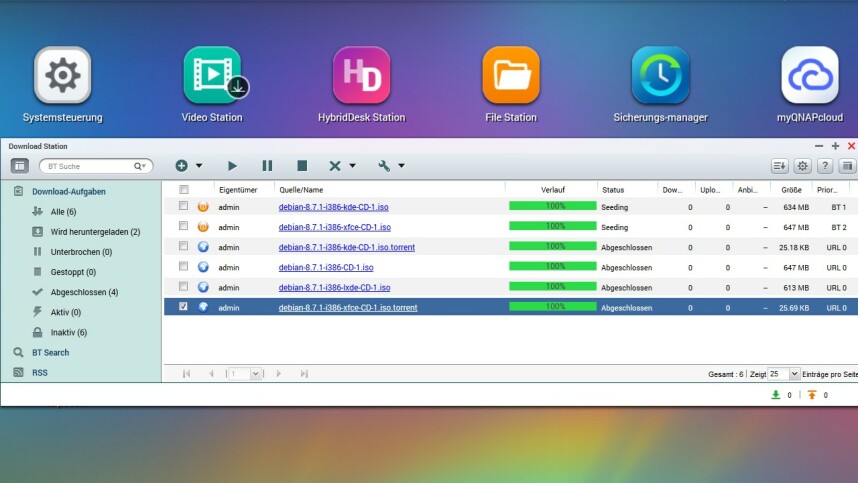Add new download task plus icon
Image resolution: width=858 pixels, height=483 pixels.
point(182,165)
